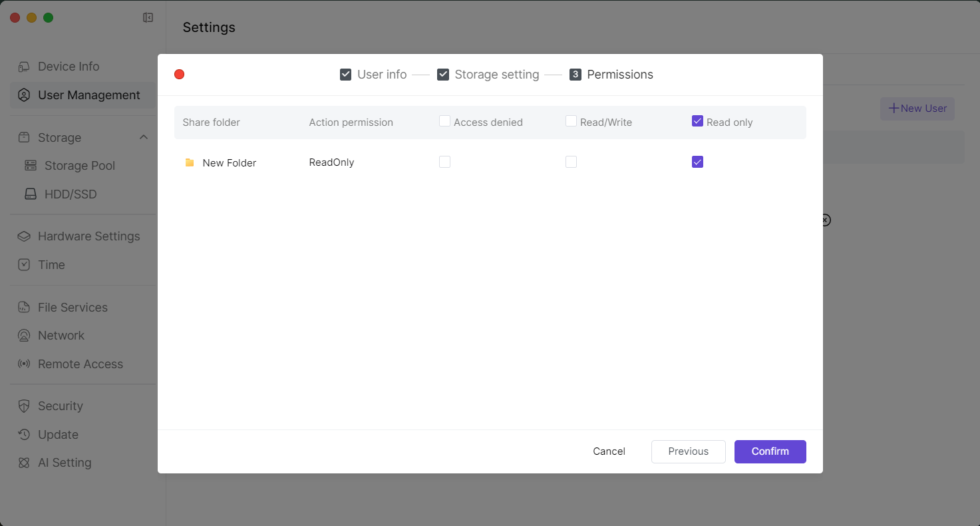980x526 pixels.
Task: Click the HDD/SSD drive icon
Action: (x=31, y=194)
